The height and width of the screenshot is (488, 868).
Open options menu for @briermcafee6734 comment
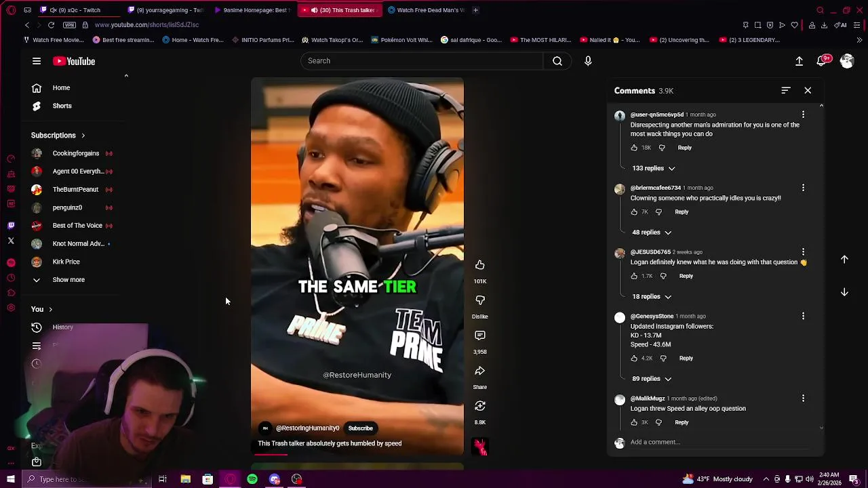click(803, 188)
